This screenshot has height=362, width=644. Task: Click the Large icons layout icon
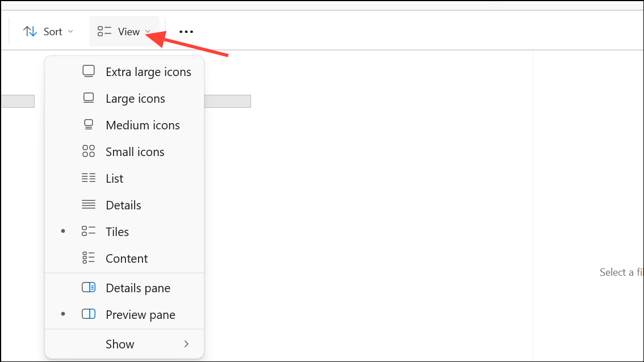click(x=88, y=98)
